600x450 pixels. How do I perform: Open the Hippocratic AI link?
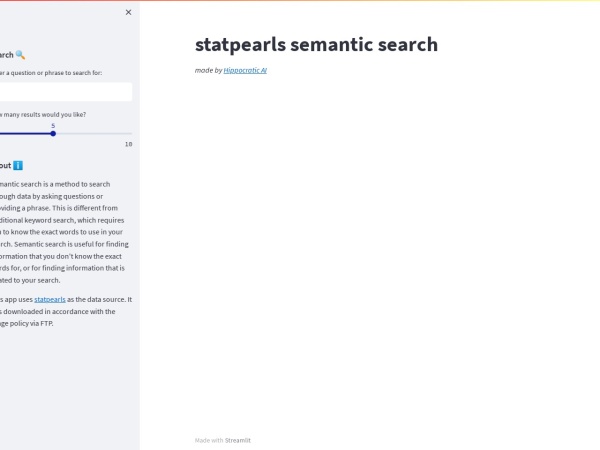[x=245, y=71]
